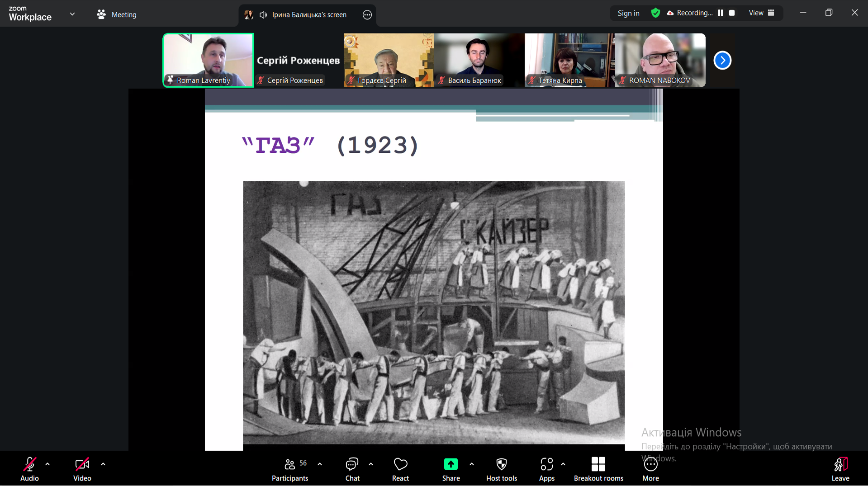Stop the recording
The width and height of the screenshot is (868, 486).
(732, 13)
